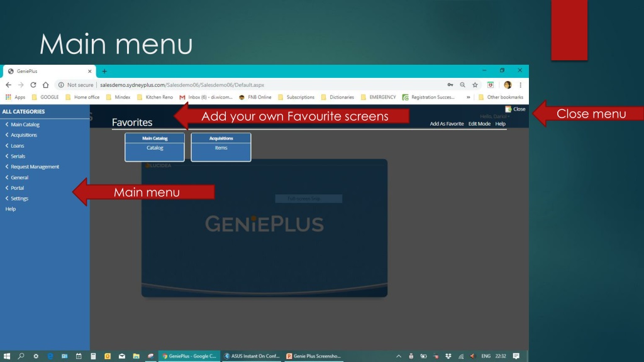Open the Dictionaries bookmark folder
The width and height of the screenshot is (644, 362).
[337, 97]
